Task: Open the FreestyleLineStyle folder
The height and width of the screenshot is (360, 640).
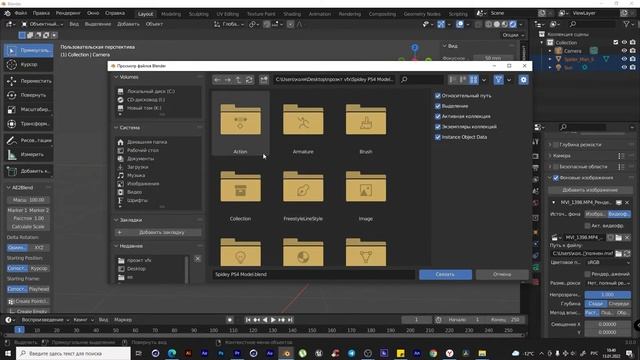Action: pyautogui.click(x=303, y=190)
